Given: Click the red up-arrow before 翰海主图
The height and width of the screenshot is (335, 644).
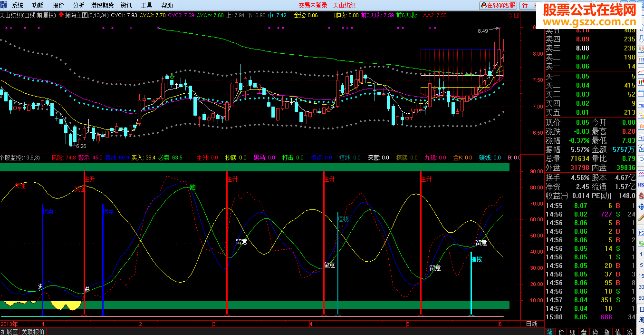Looking at the screenshot, I should click(x=61, y=15).
